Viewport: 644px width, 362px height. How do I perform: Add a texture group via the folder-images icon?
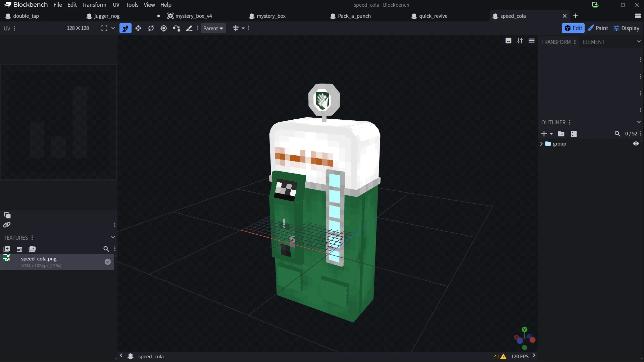tap(32, 249)
